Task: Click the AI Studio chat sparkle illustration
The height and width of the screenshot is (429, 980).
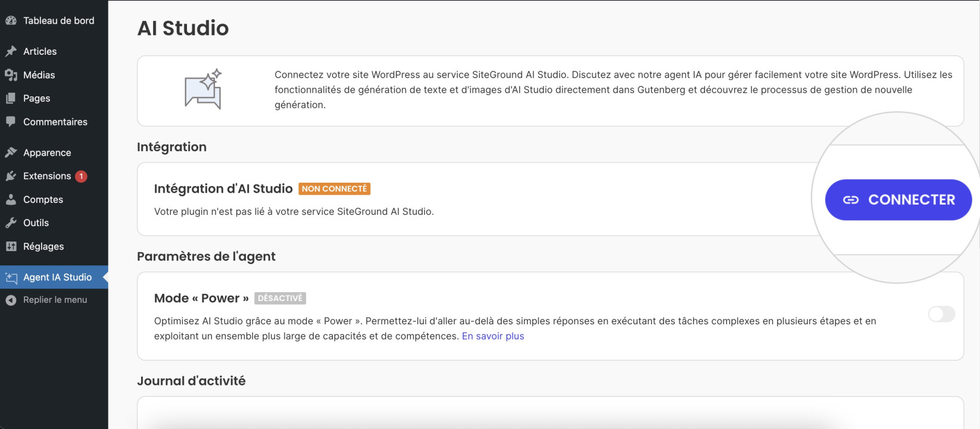Action: 204,89
